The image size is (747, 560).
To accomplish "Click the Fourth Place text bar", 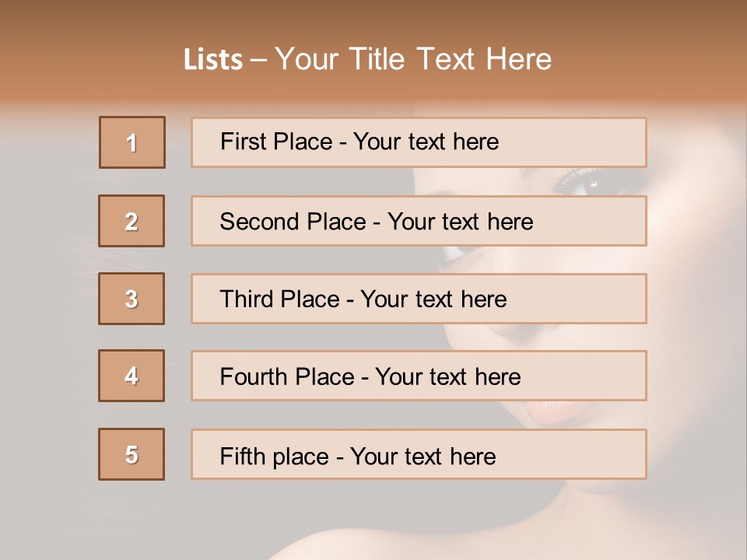I will point(419,376).
